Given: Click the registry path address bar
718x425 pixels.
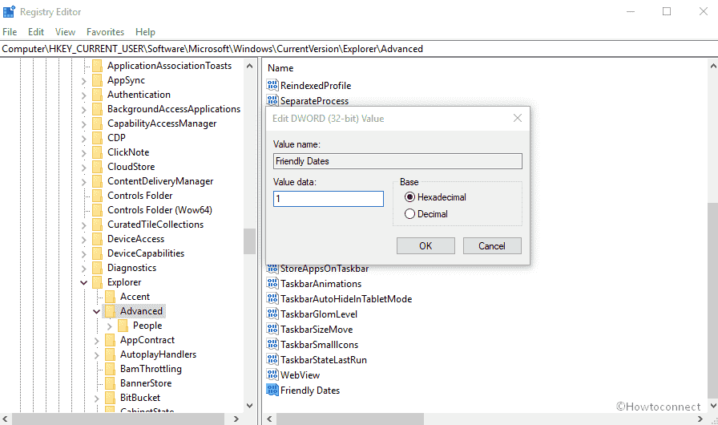Looking at the screenshot, I should coord(359,49).
